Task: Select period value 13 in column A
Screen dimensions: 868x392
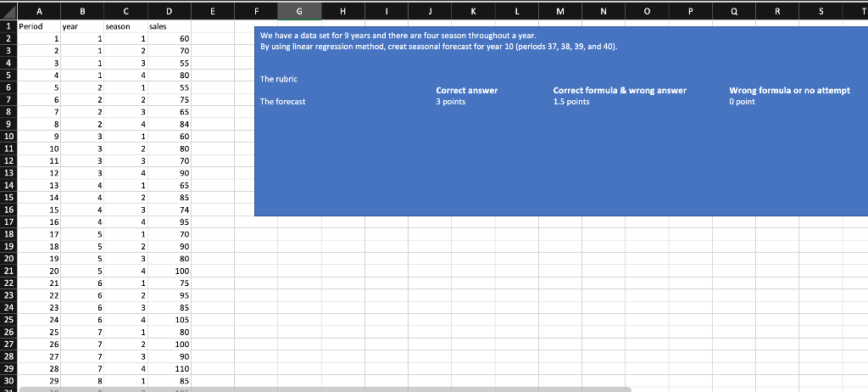Action: (x=39, y=185)
